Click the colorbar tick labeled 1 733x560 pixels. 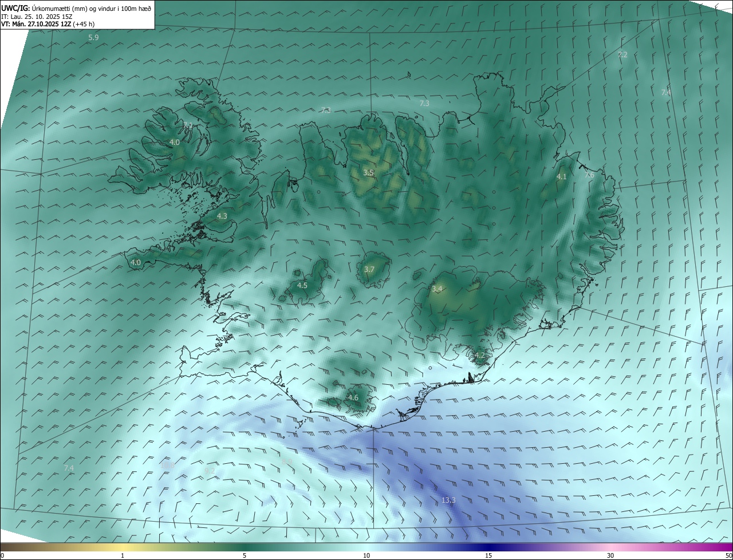pyautogui.click(x=123, y=555)
